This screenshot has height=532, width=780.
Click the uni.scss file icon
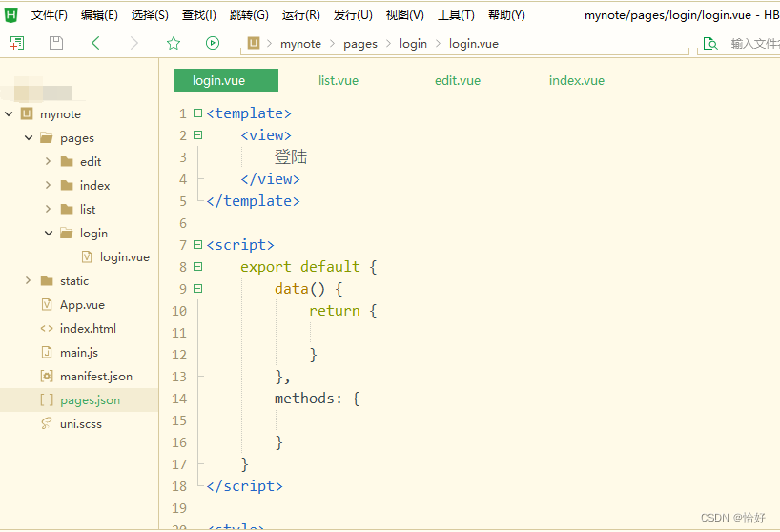click(x=47, y=423)
